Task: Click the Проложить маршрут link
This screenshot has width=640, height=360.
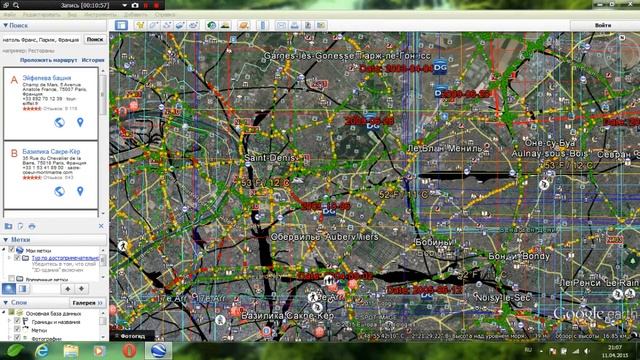Action: pos(49,60)
